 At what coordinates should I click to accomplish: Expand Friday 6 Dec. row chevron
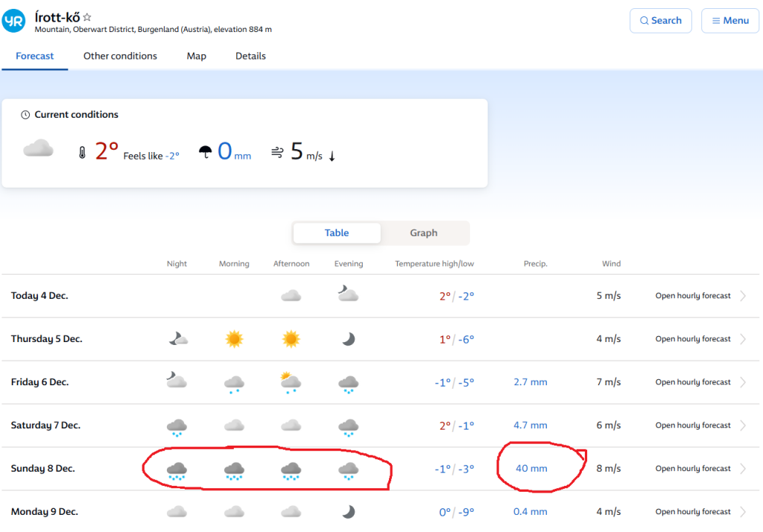(743, 382)
